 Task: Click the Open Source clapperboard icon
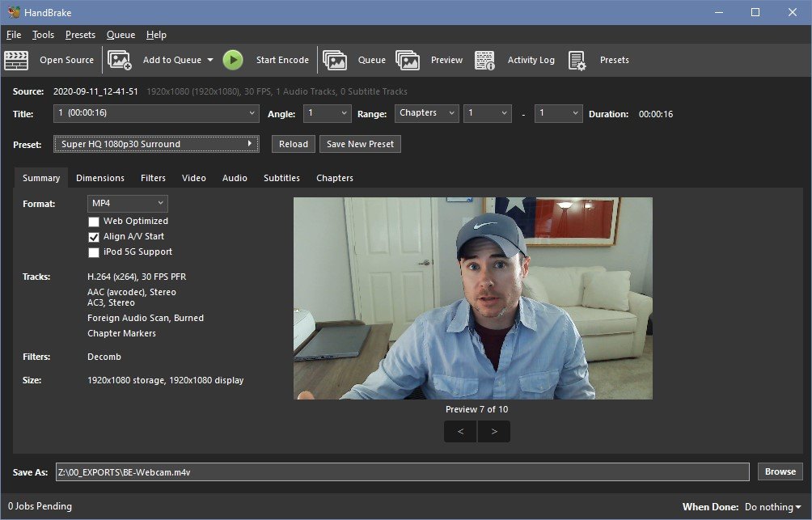(x=16, y=60)
